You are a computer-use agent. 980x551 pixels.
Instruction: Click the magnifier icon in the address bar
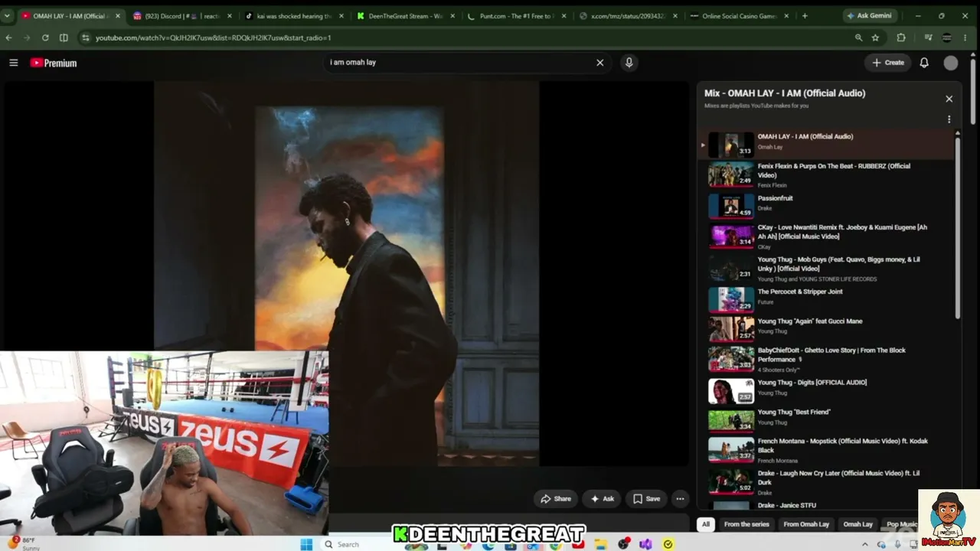[858, 37]
